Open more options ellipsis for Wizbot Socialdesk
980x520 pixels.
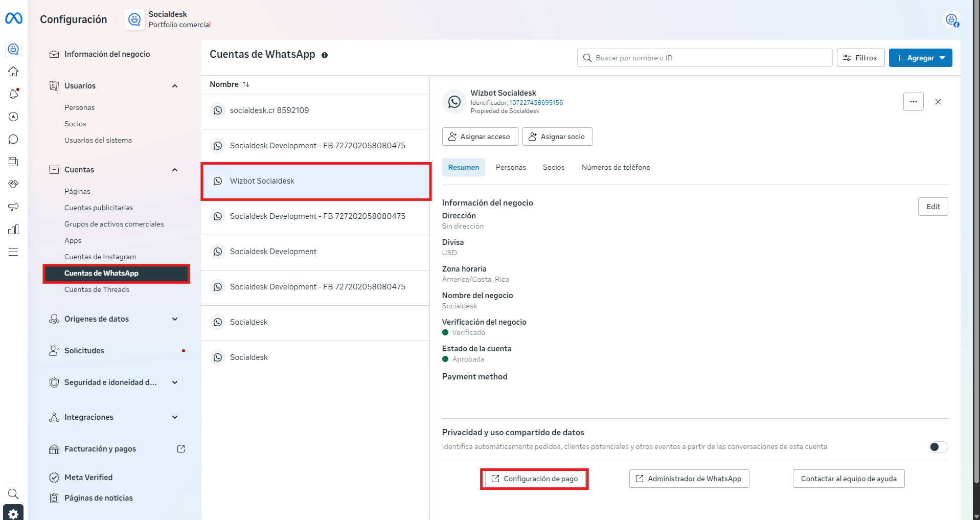click(914, 102)
